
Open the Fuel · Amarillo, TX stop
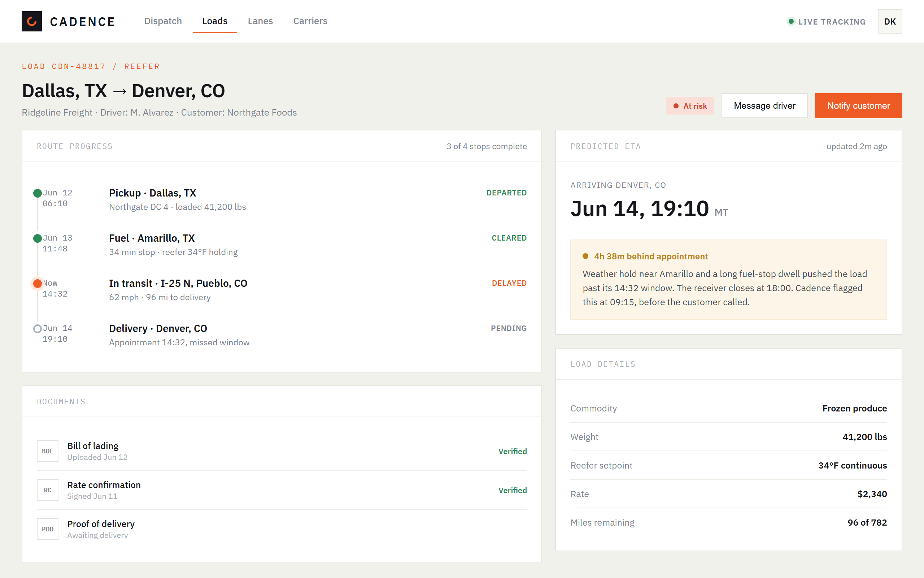pyautogui.click(x=152, y=238)
